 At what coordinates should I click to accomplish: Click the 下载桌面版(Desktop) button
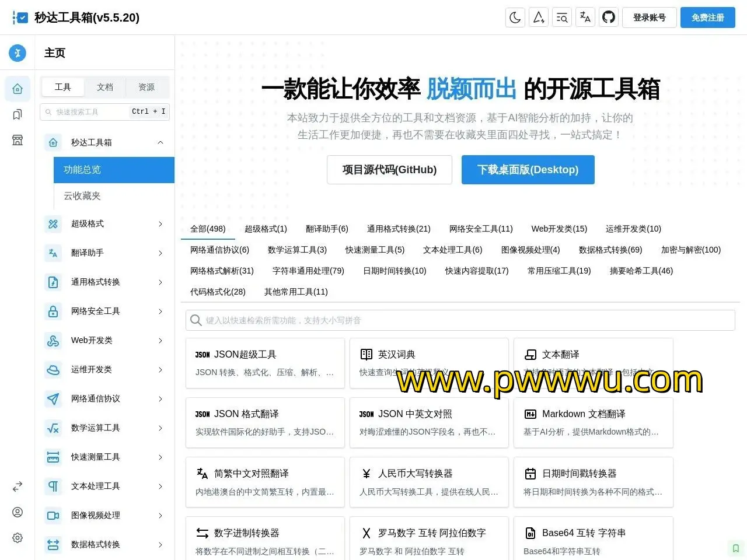pyautogui.click(x=528, y=170)
